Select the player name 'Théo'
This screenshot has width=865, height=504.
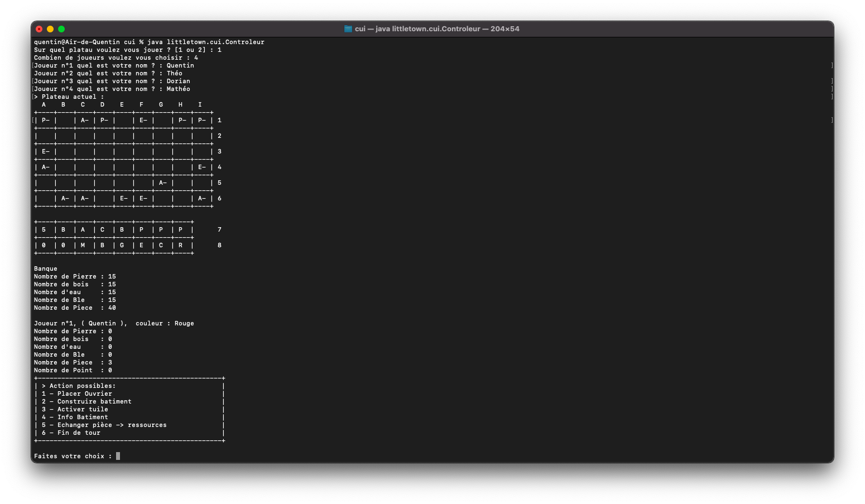[175, 73]
